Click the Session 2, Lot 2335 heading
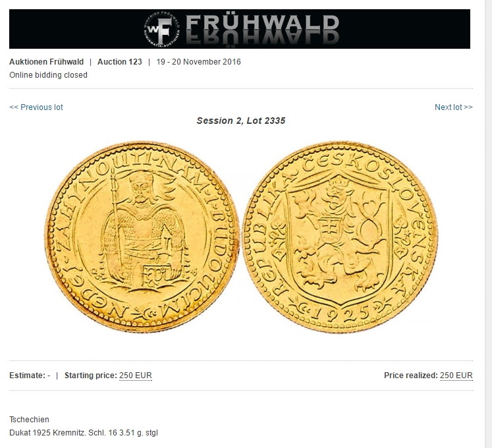This screenshot has width=492, height=448. point(241,121)
